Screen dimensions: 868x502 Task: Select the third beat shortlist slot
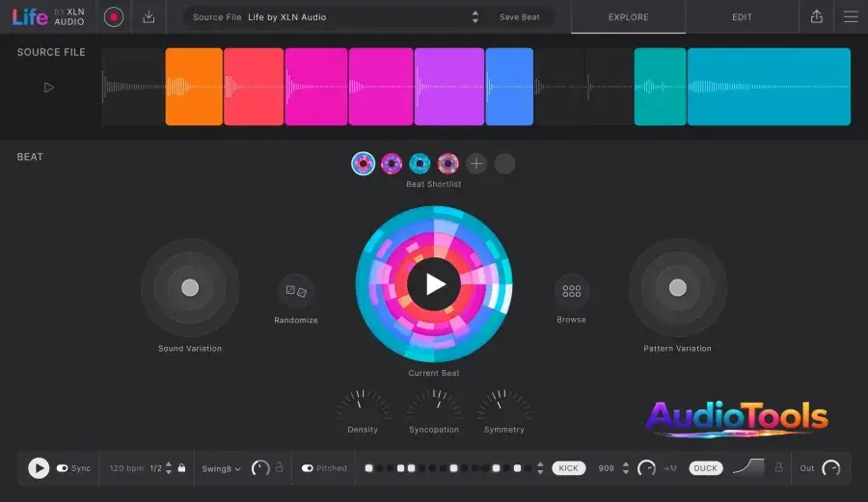(420, 164)
